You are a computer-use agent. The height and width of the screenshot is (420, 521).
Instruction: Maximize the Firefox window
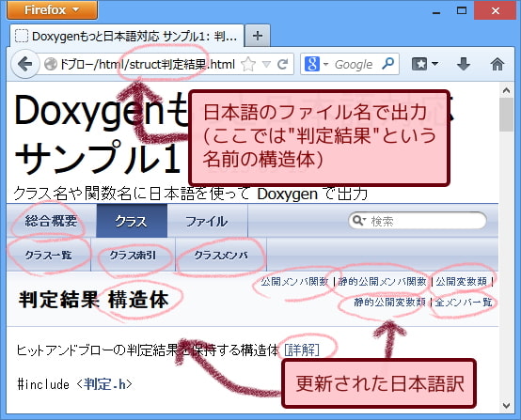[462, 10]
